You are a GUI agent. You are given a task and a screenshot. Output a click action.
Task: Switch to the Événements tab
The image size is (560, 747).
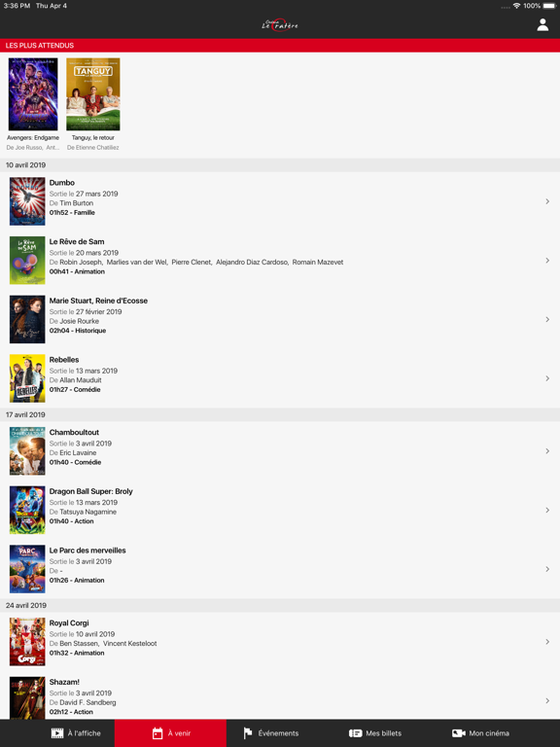pos(271,733)
